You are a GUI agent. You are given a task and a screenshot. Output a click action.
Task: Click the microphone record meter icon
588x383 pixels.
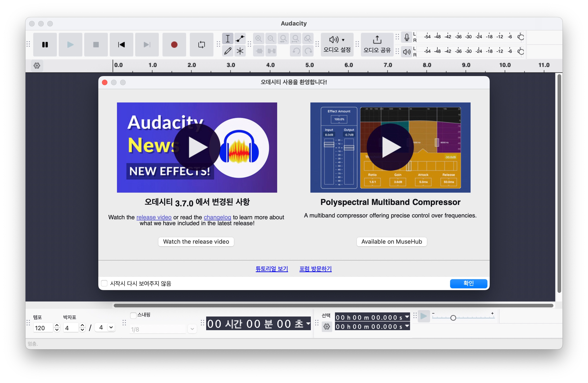click(x=407, y=37)
